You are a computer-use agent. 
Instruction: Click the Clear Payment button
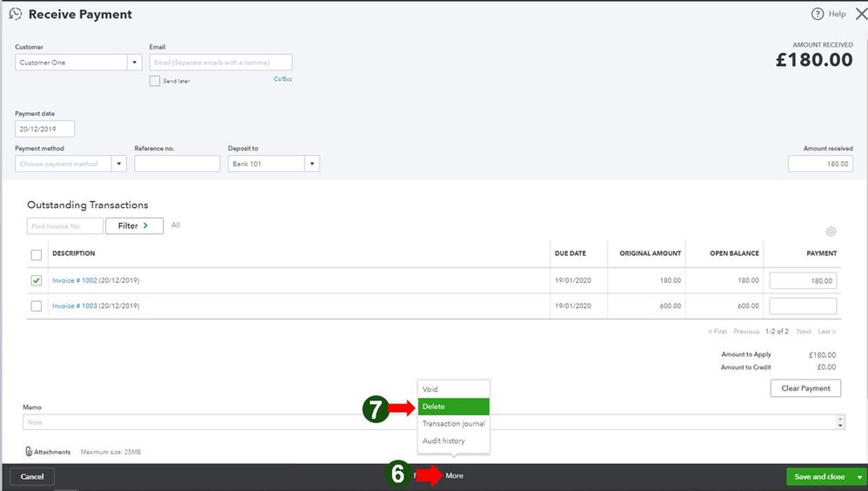coord(805,388)
